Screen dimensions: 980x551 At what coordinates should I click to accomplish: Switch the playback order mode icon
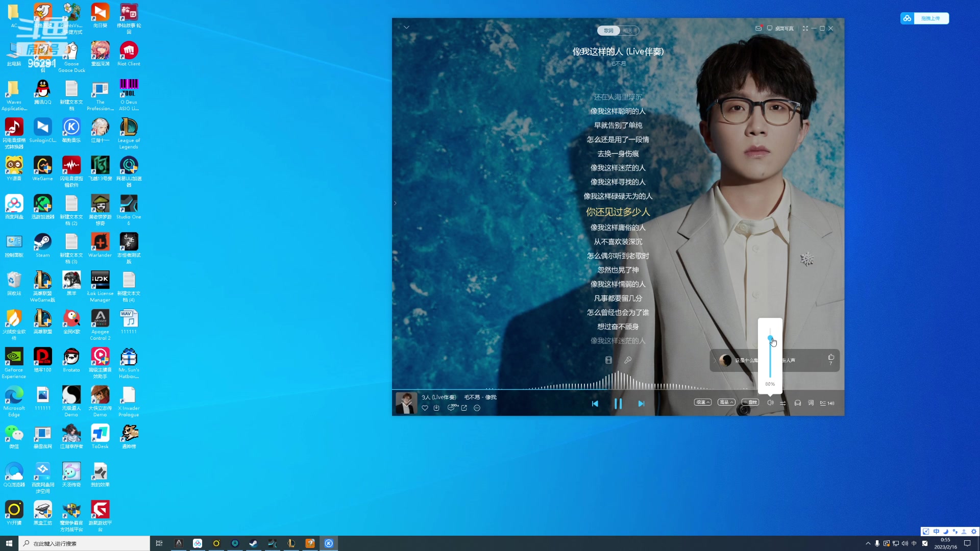tap(783, 403)
